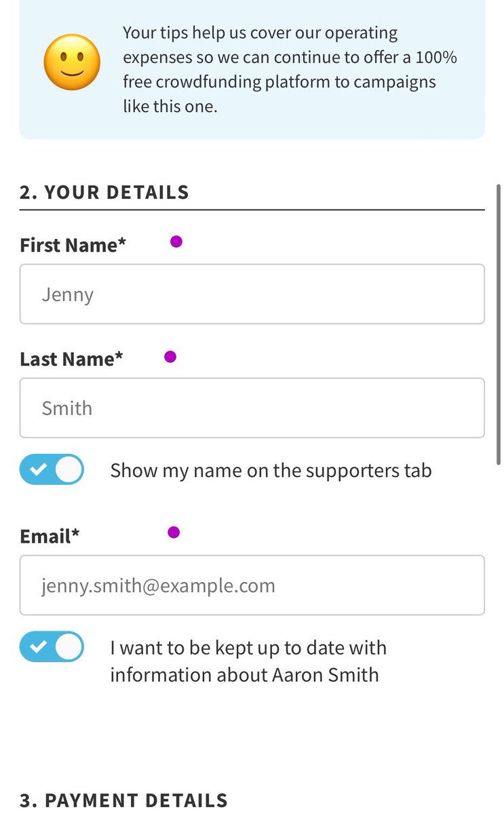The height and width of the screenshot is (814, 504).
Task: Click the purple dot beside Last Name
Action: 170,357
